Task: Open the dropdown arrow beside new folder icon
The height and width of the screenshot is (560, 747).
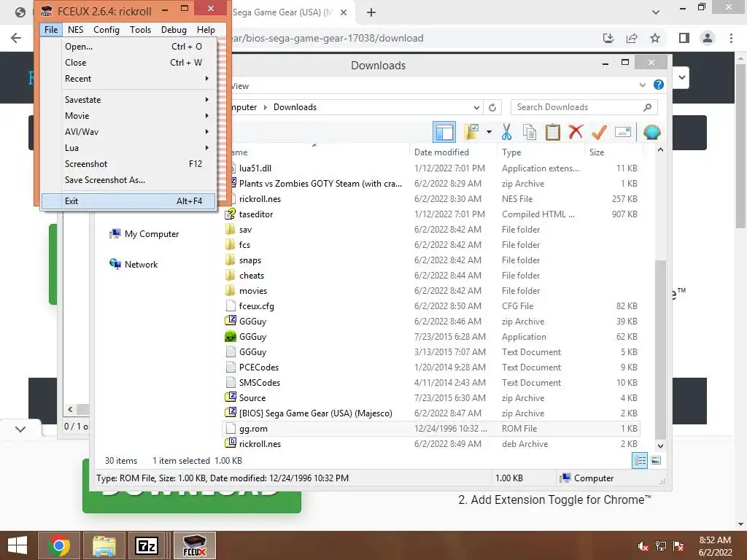Action: (x=489, y=132)
